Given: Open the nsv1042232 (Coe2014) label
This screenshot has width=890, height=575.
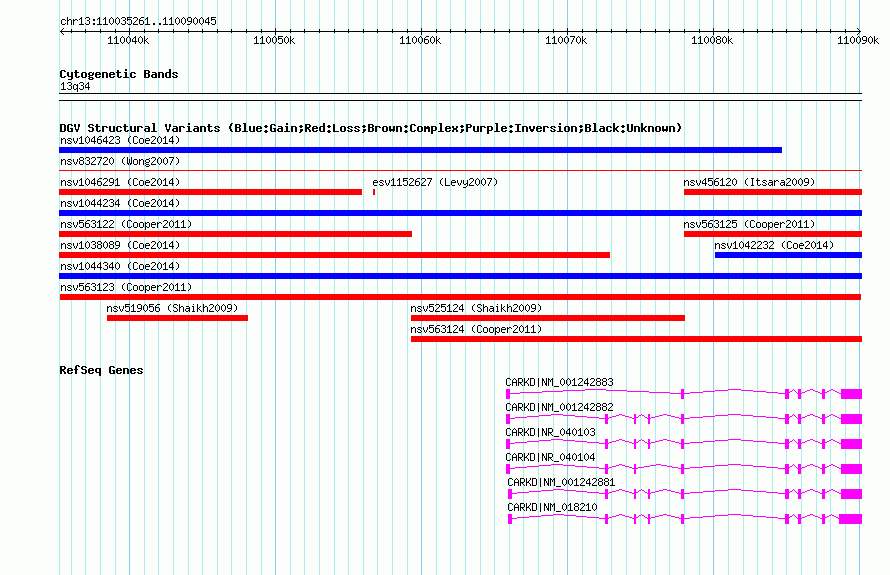Looking at the screenshot, I should (x=774, y=245).
